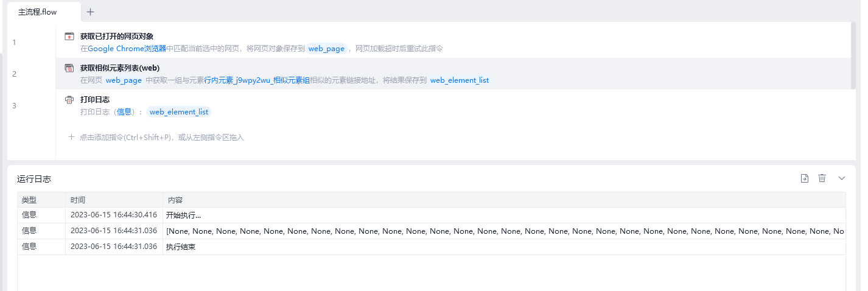Click the web_page variable chip in step 1
Viewport: 868px width, 291px height.
326,49
